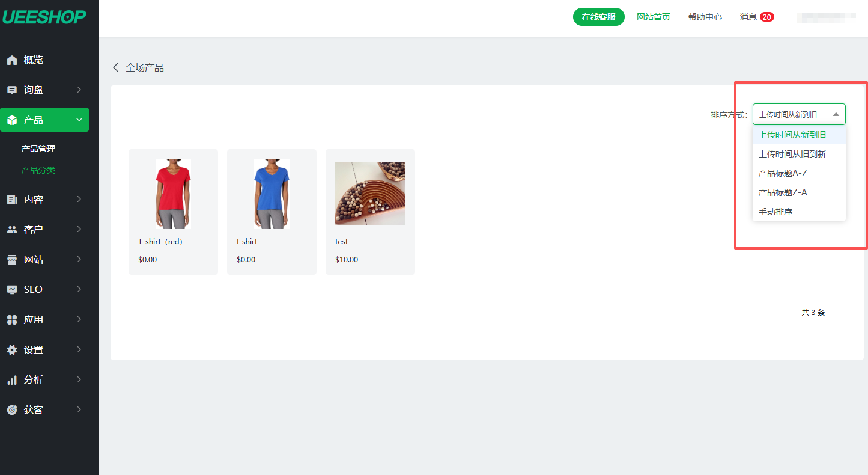Click the four-dot apps icon beside 应用
The width and height of the screenshot is (868, 475).
click(x=12, y=320)
